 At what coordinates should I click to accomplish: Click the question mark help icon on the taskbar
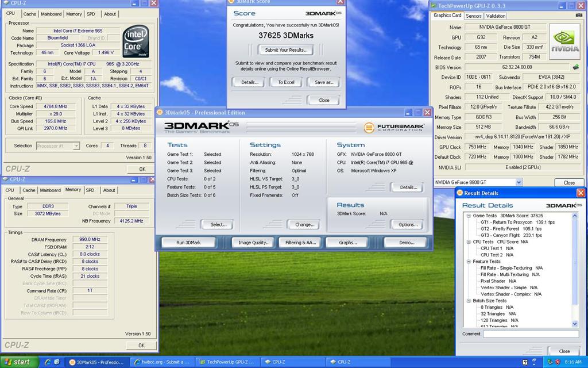[x=525, y=362]
